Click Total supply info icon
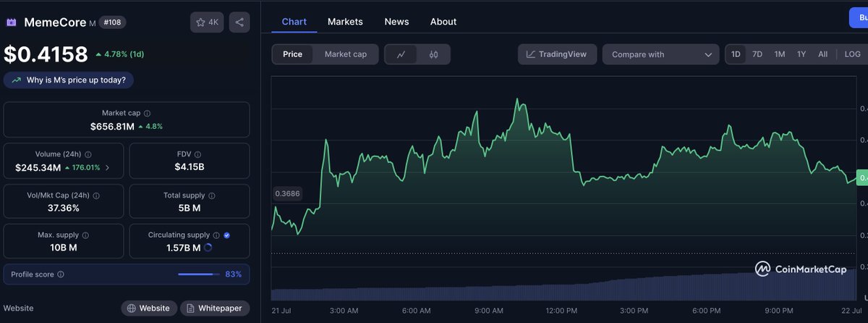This screenshot has height=323, width=868. coord(210,196)
